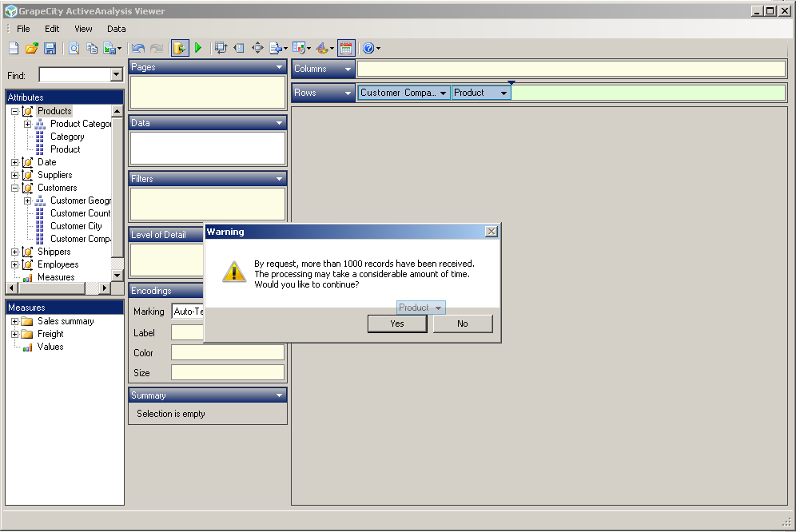Click the green Execute play icon

[x=198, y=48]
